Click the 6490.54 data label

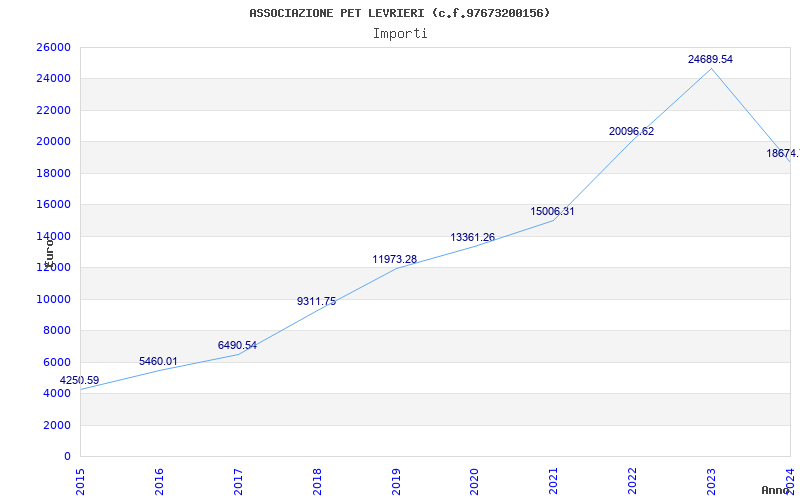(237, 345)
